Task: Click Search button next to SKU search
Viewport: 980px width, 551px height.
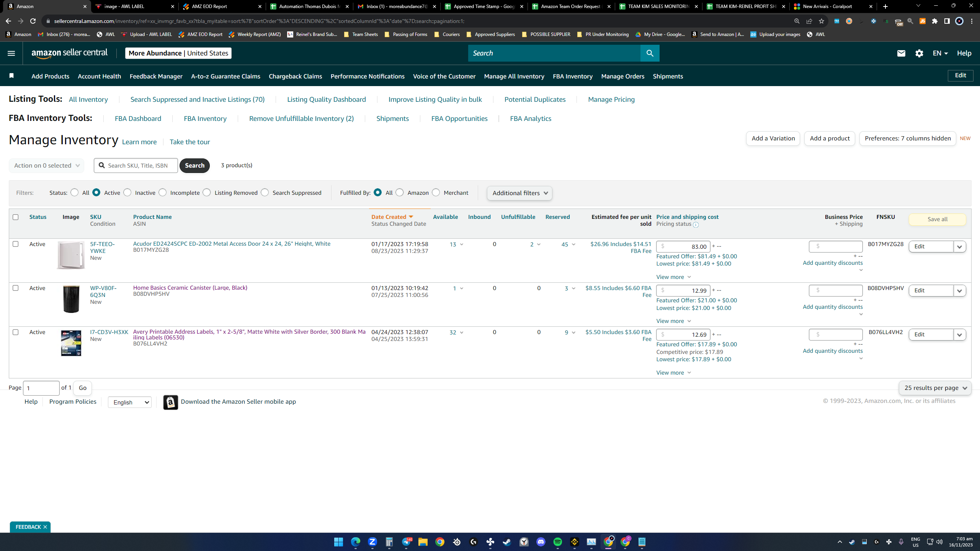Action: (194, 165)
